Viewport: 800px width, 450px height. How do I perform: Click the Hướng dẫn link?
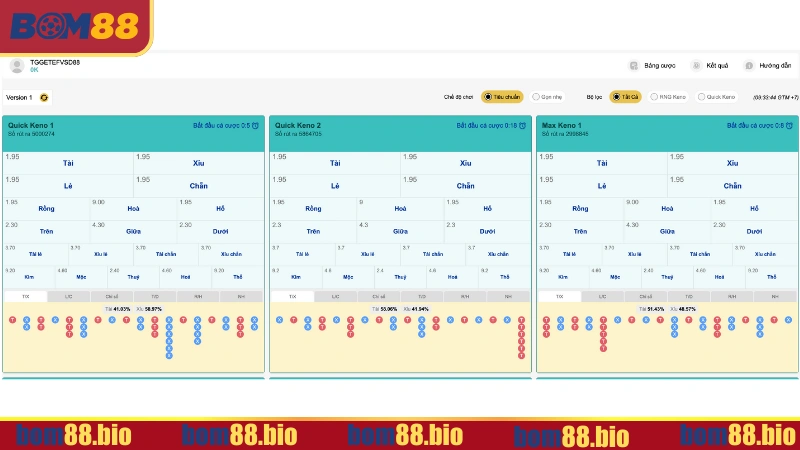pos(775,66)
